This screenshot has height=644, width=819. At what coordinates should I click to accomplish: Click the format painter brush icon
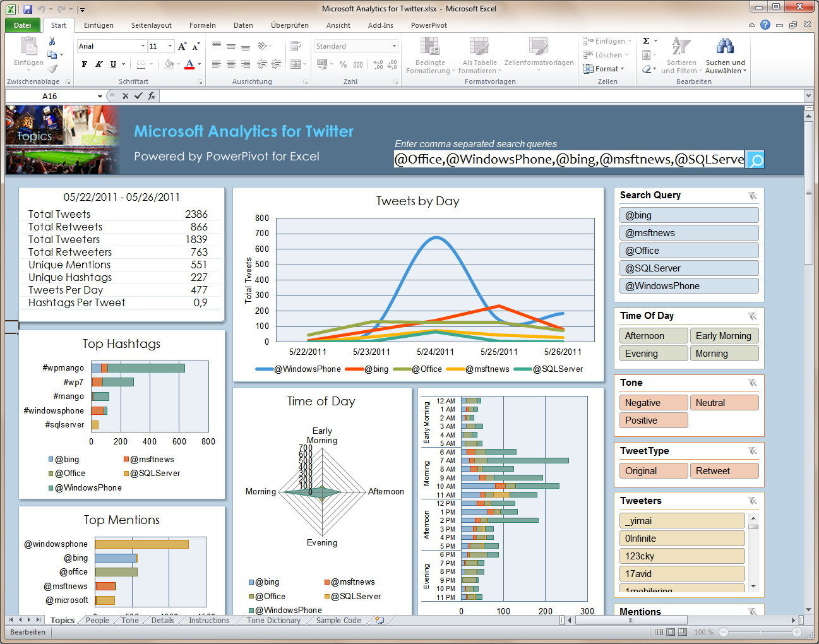(x=52, y=69)
